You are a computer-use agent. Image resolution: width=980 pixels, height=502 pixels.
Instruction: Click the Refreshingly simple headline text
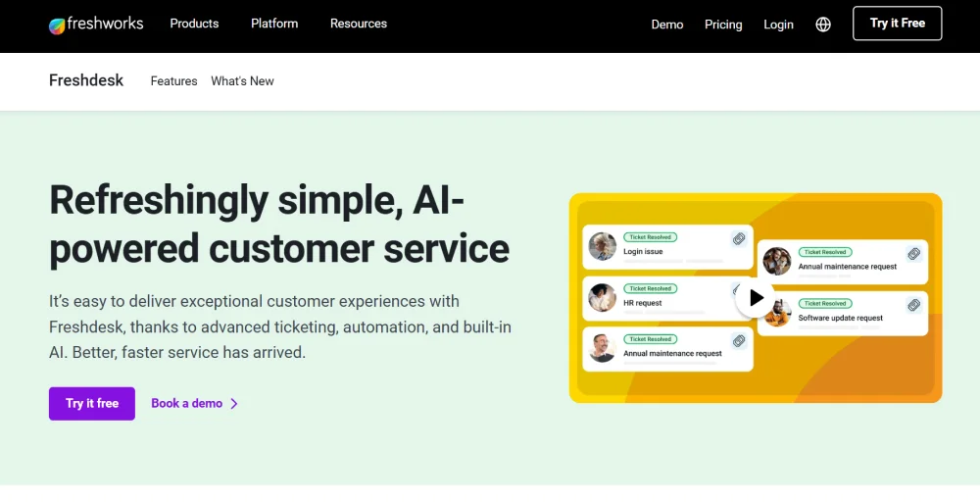(279, 224)
